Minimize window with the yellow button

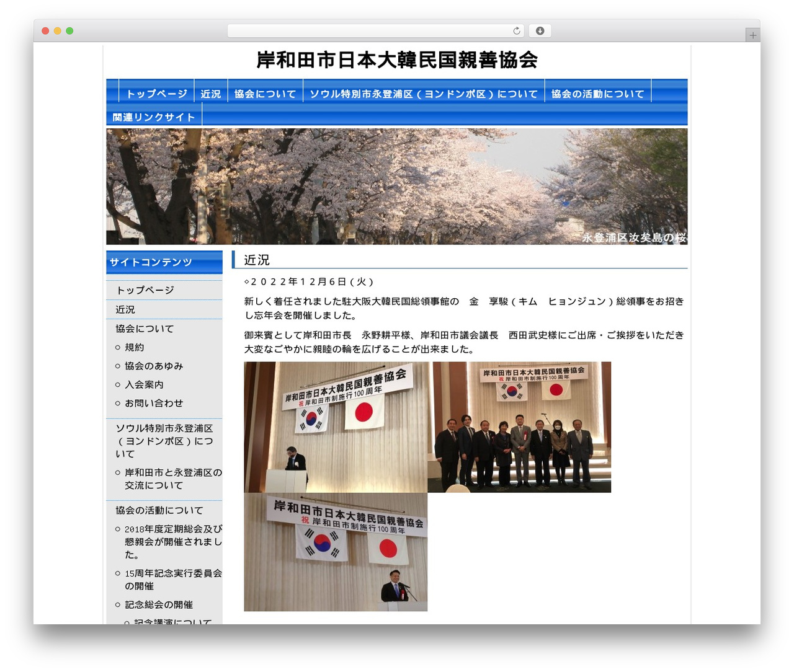[57, 30]
